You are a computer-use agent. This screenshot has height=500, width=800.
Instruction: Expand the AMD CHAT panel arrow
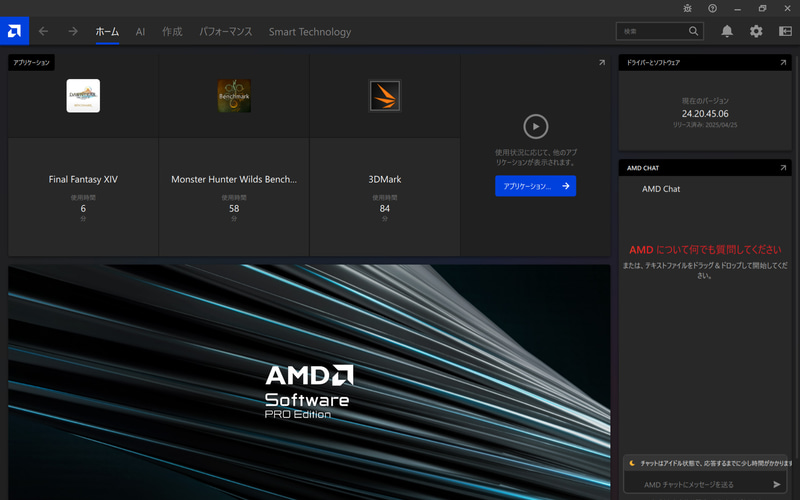(x=783, y=167)
